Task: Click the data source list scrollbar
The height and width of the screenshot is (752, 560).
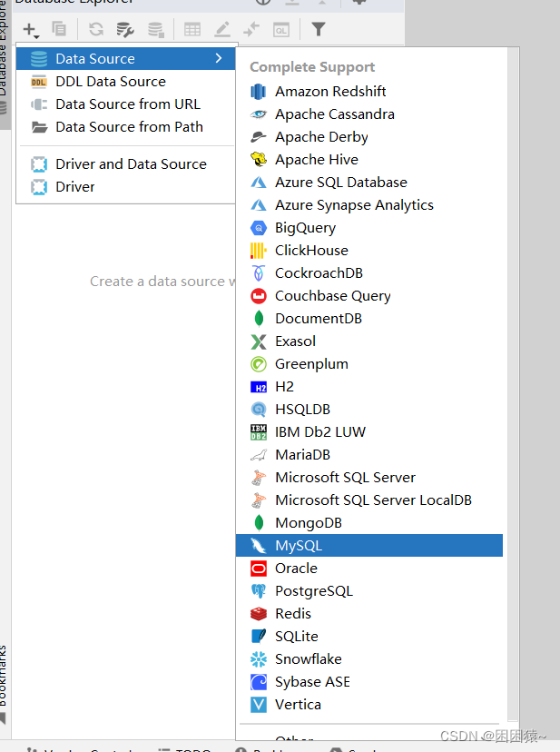Action: [513, 383]
